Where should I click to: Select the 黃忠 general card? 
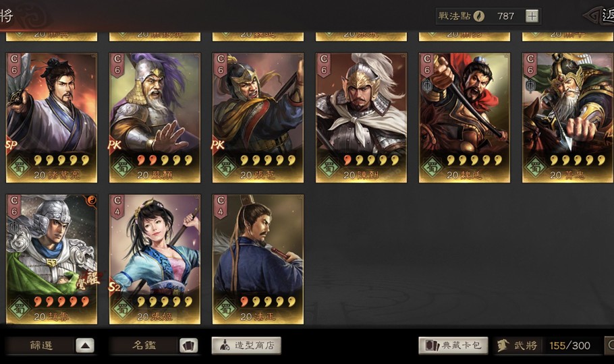568,118
